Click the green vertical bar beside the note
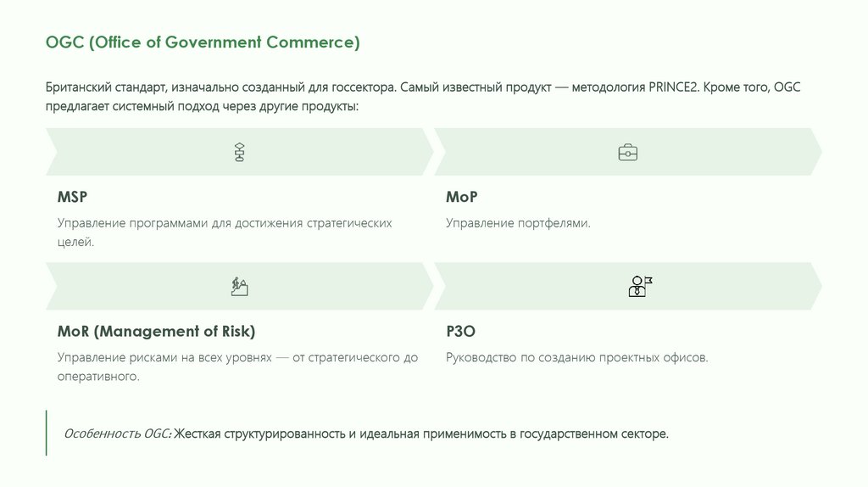 (47, 433)
